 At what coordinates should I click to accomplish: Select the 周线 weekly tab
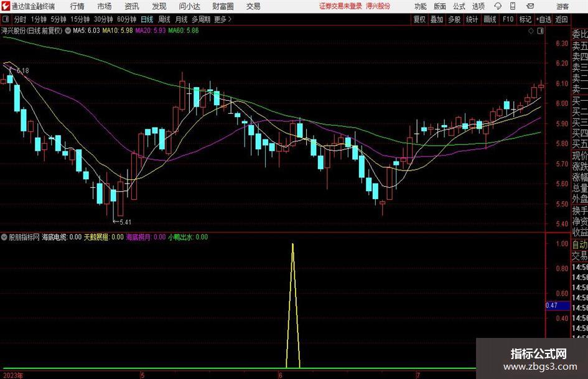click(164, 19)
